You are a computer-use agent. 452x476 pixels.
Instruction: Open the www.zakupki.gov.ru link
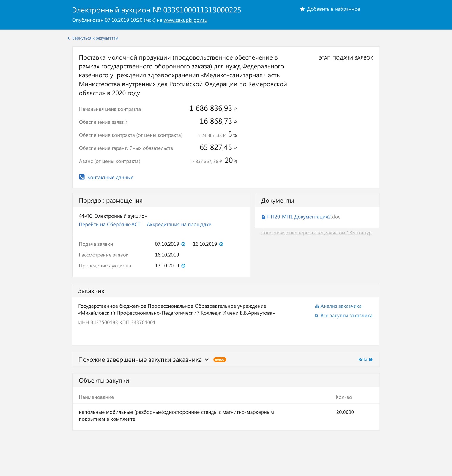pyautogui.click(x=185, y=20)
